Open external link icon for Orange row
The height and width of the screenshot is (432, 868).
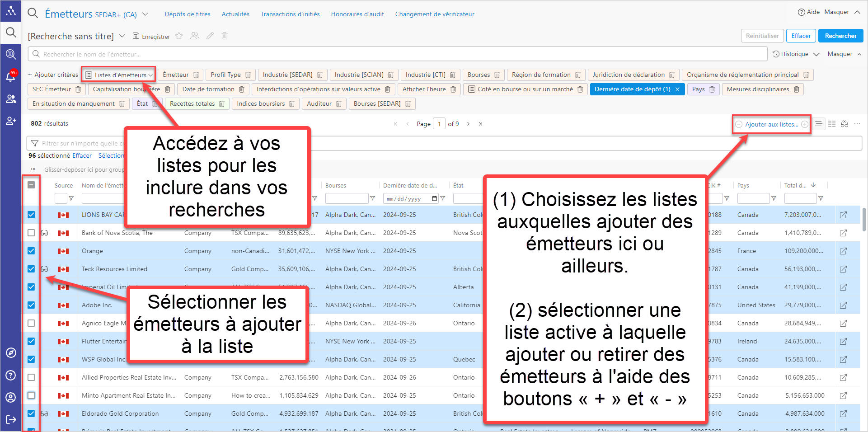843,251
